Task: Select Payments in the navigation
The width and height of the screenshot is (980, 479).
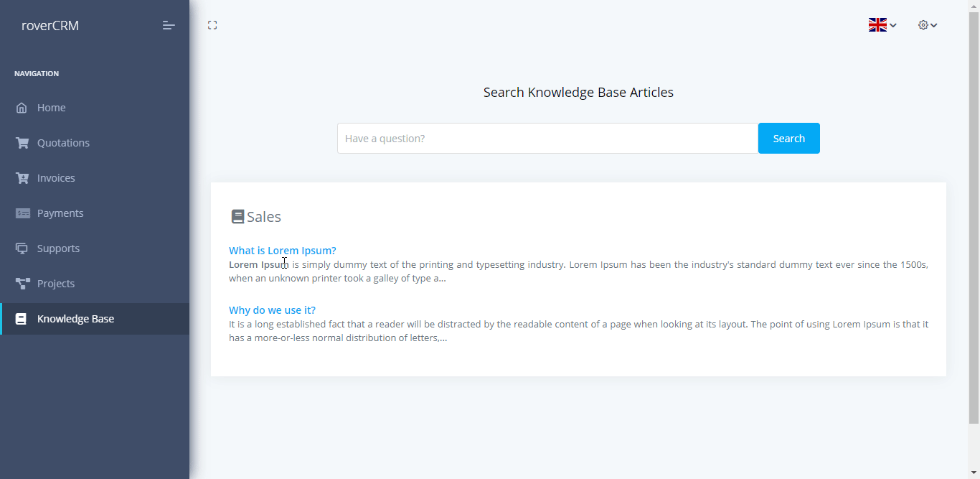Action: tap(60, 213)
